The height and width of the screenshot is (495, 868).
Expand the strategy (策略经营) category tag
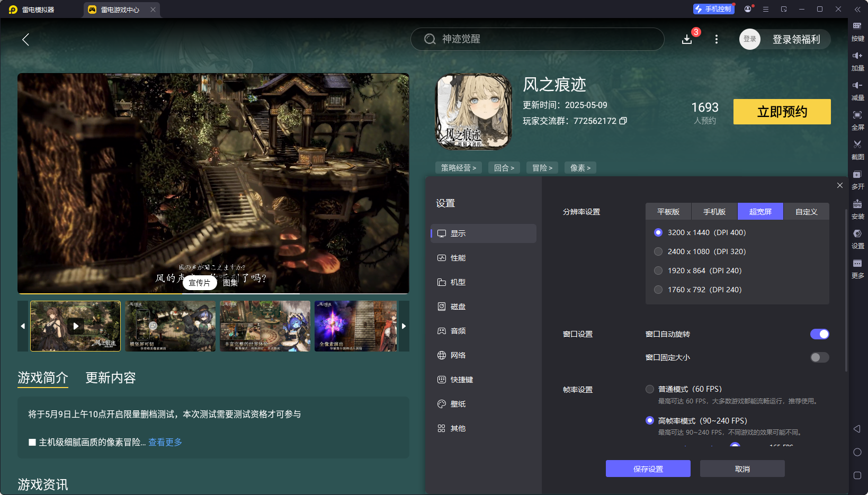click(458, 168)
